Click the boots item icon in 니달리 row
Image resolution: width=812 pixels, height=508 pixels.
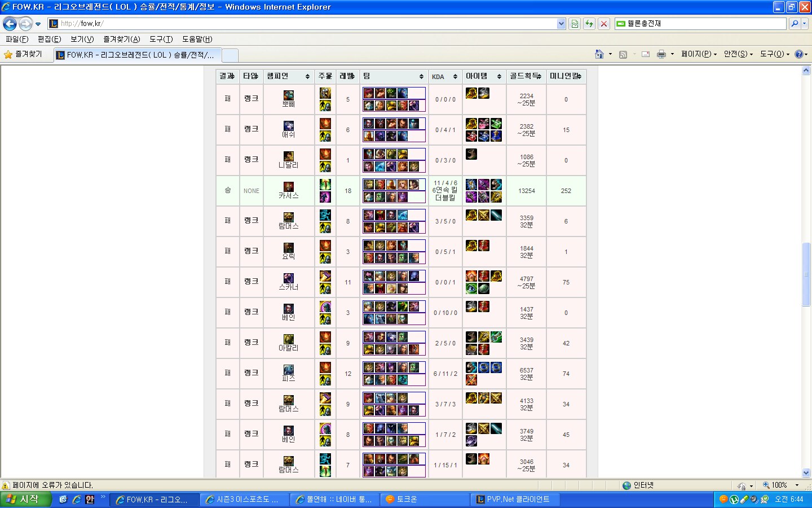click(x=471, y=154)
